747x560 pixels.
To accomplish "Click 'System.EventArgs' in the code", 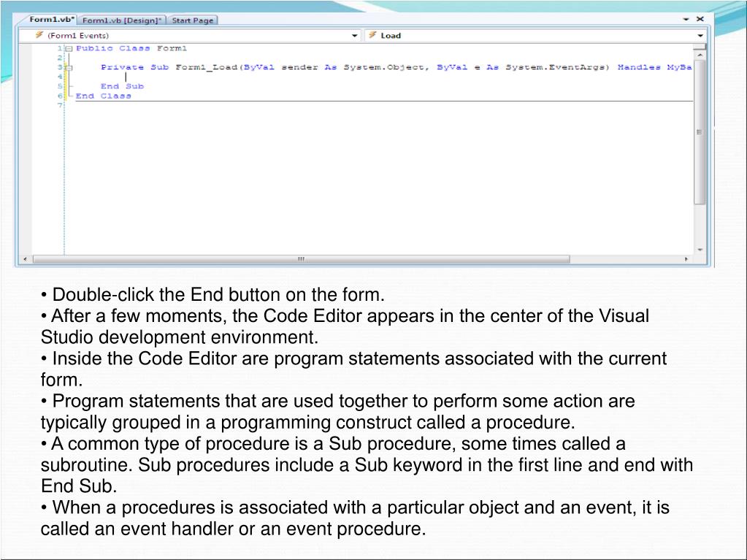I will (555, 67).
